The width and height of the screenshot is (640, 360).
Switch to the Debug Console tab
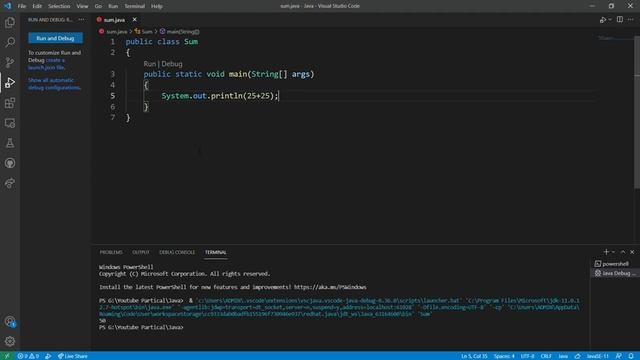(177, 252)
